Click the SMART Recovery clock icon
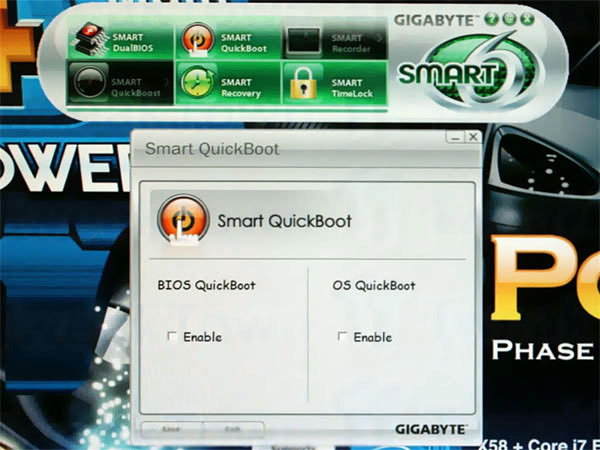The height and width of the screenshot is (450, 600). click(194, 81)
